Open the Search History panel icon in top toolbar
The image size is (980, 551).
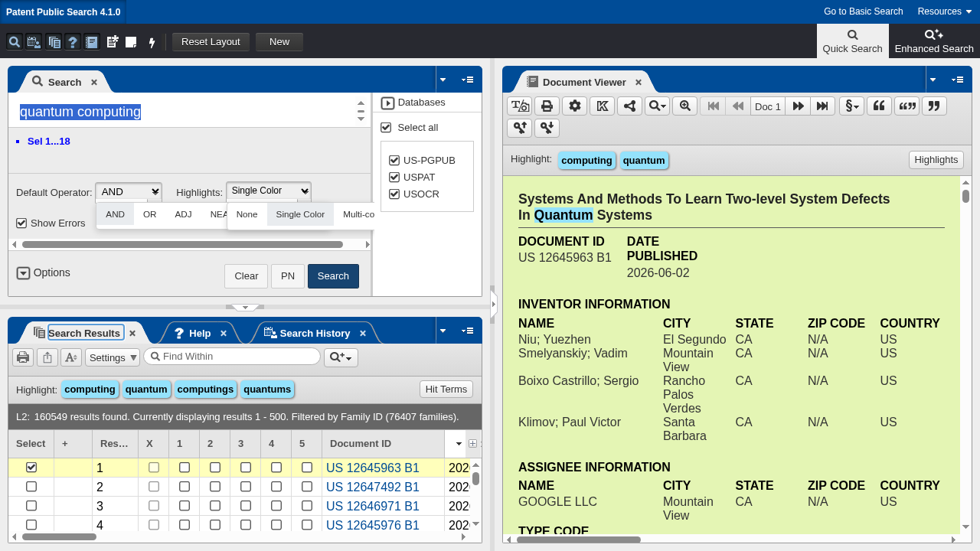[x=34, y=42]
